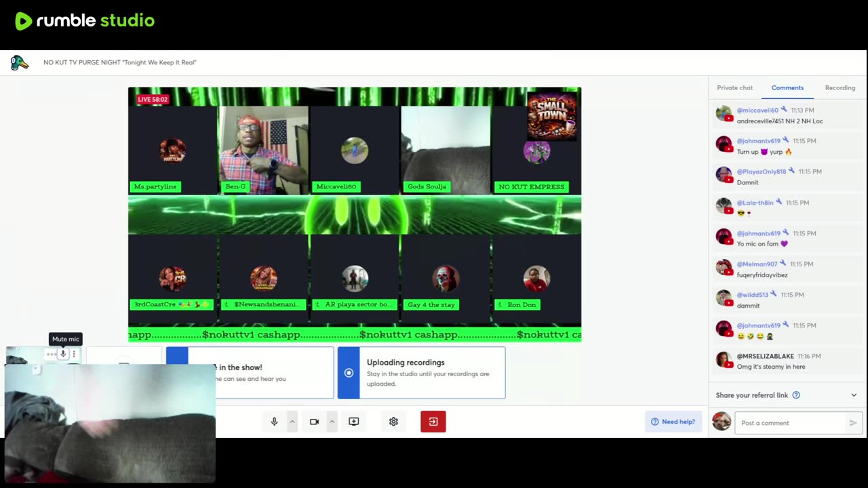Click own avatar beside comment box
Viewport: 868px width, 488px height.
coord(722,422)
